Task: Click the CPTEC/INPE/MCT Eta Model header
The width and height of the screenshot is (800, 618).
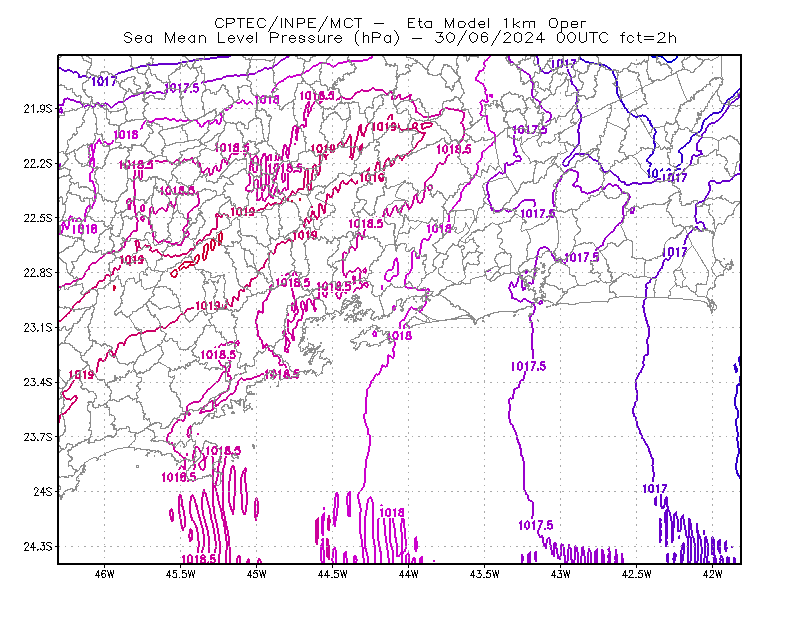Action: click(x=400, y=23)
